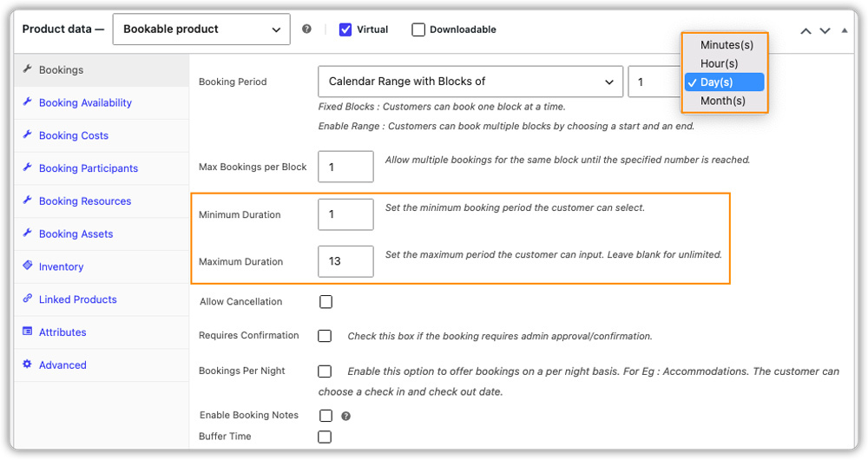Image resolution: width=868 pixels, height=460 pixels.
Task: Click the Booking Period label
Action: tap(233, 82)
